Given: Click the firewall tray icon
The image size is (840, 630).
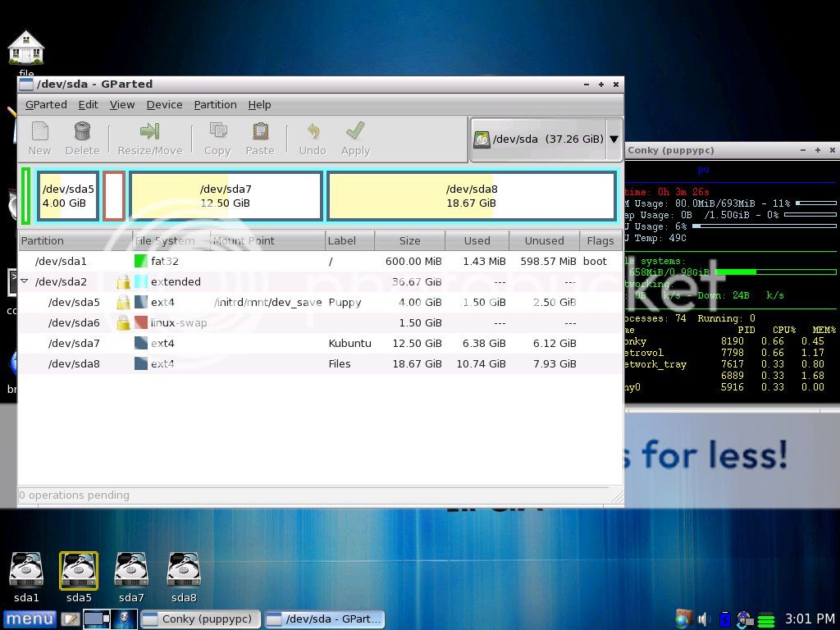Looking at the screenshot, I should pos(682,619).
